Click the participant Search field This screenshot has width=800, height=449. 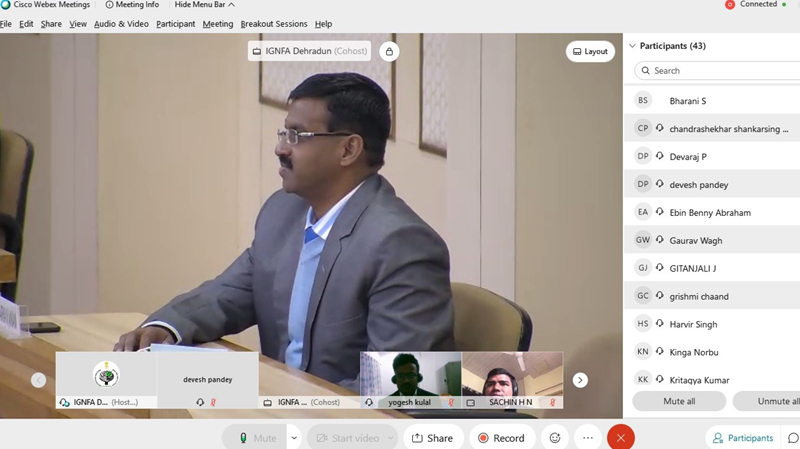(x=720, y=71)
